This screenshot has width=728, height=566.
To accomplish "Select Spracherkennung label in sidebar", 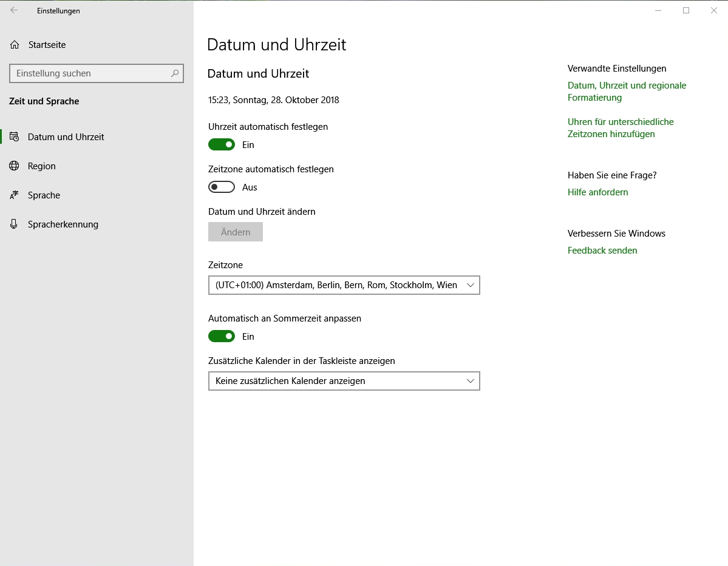I will (63, 224).
